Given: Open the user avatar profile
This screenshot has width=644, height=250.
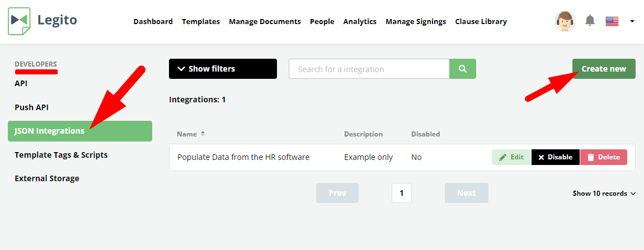Looking at the screenshot, I should pyautogui.click(x=565, y=21).
